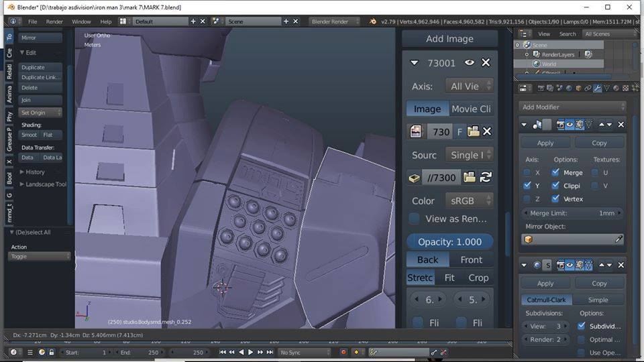Open the file browser next to 730 image
This screenshot has width=644, height=362.
click(473, 131)
